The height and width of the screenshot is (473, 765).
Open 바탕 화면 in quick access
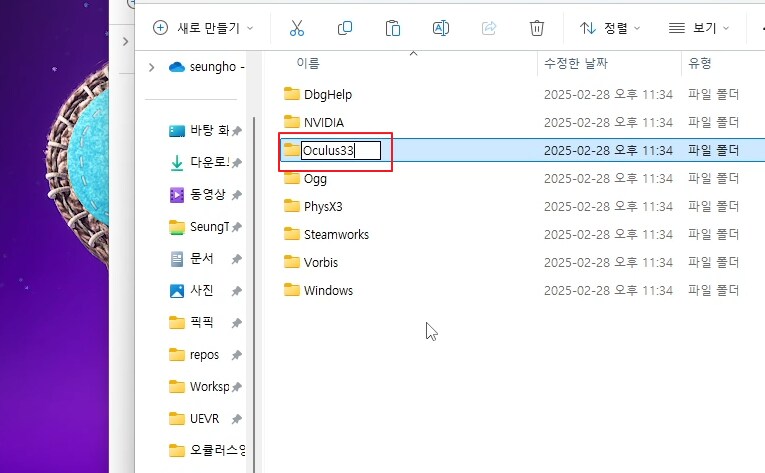[199, 130]
